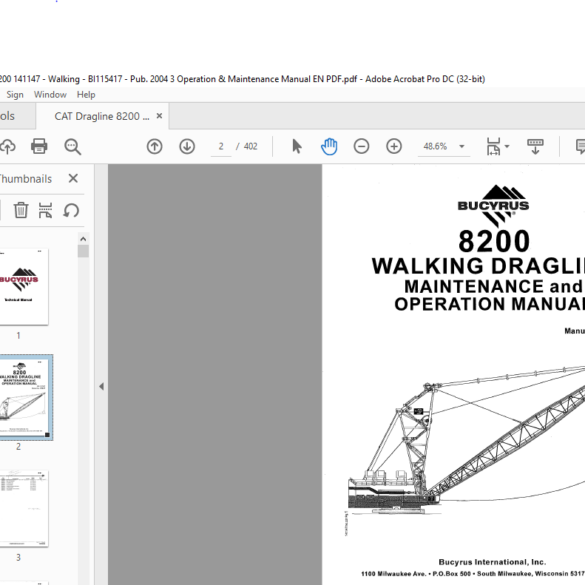Go to previous page arrow
Viewport: 585px width, 585px height.
[x=154, y=146]
